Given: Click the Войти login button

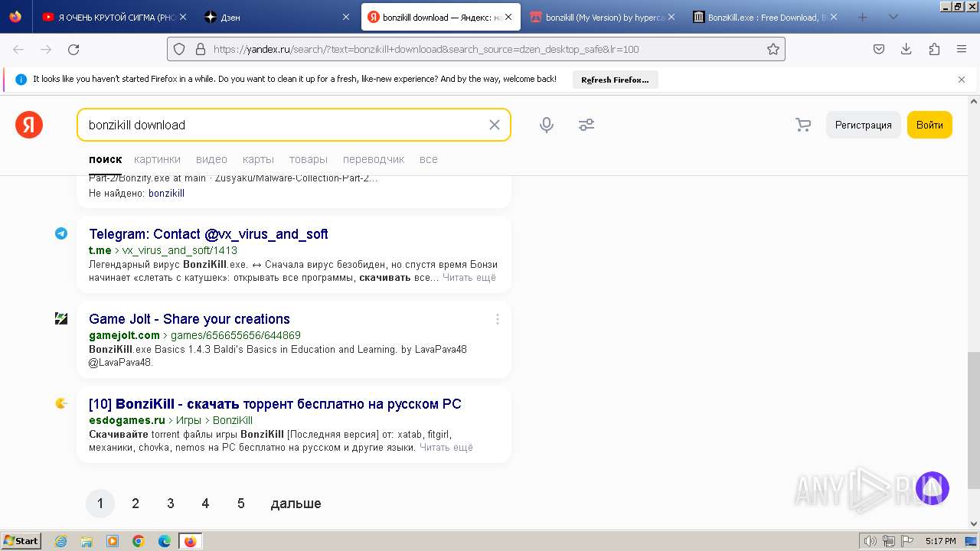Looking at the screenshot, I should tap(929, 125).
